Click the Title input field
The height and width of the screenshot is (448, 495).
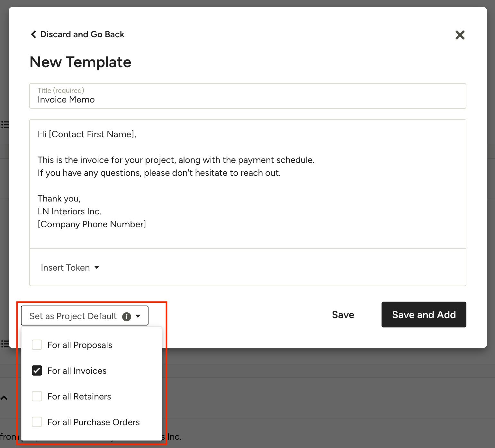pyautogui.click(x=248, y=96)
